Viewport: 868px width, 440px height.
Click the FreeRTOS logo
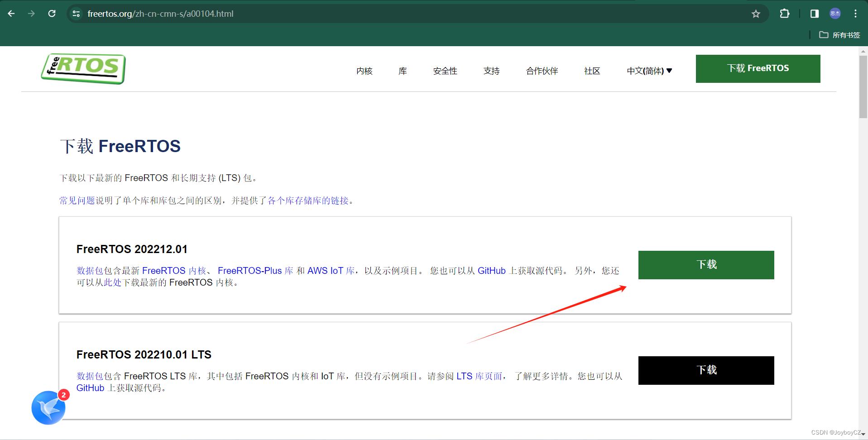(83, 68)
